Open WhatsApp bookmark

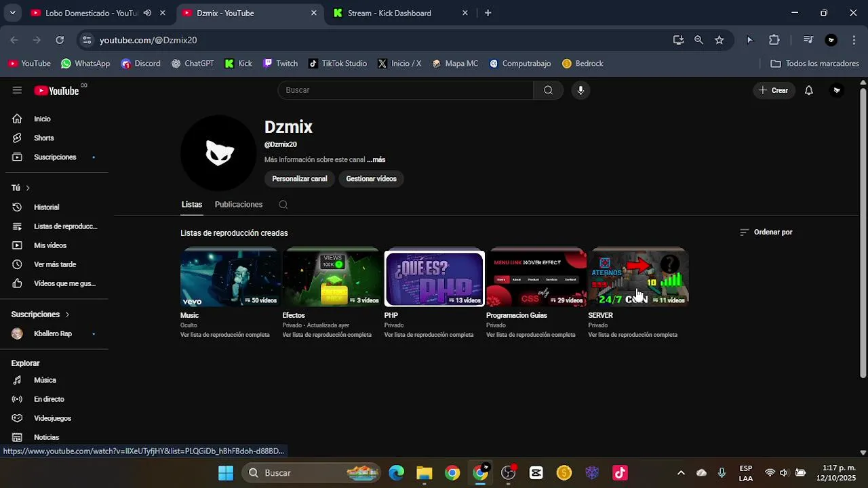(x=85, y=64)
